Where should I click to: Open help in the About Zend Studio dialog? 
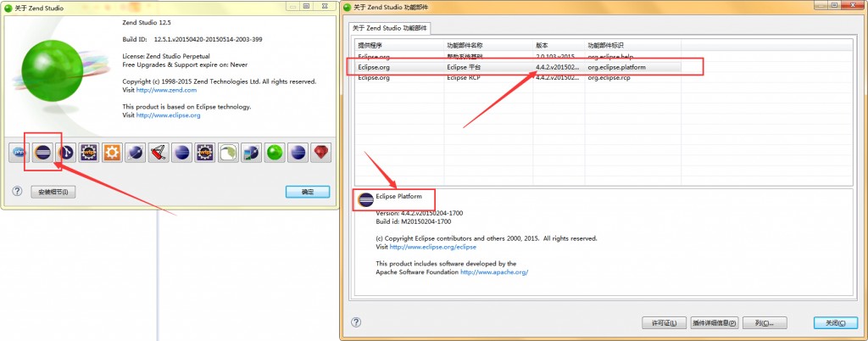point(17,192)
